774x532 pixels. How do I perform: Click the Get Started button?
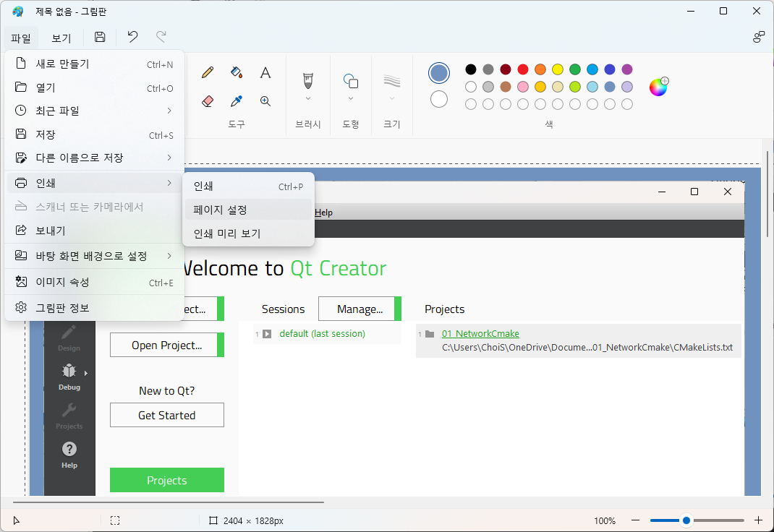[167, 415]
